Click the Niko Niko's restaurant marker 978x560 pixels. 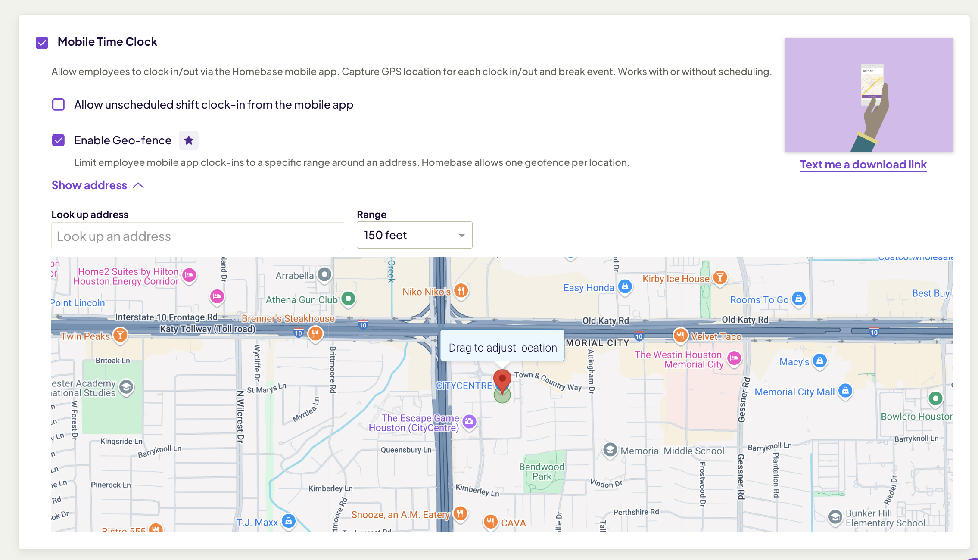(x=461, y=291)
